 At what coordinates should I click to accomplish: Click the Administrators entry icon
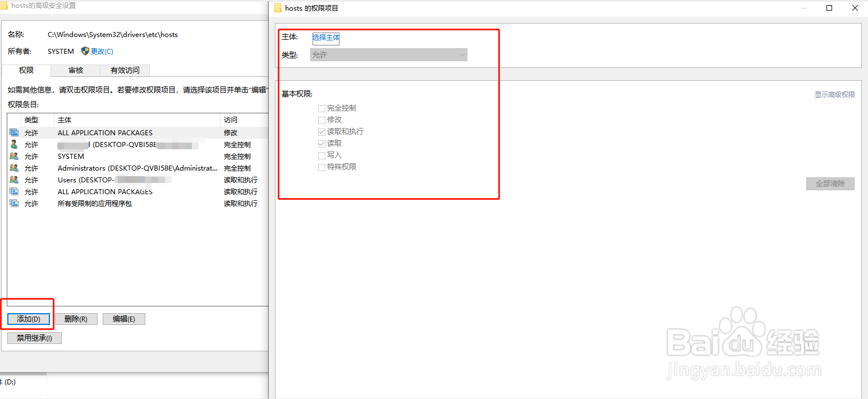click(x=13, y=168)
